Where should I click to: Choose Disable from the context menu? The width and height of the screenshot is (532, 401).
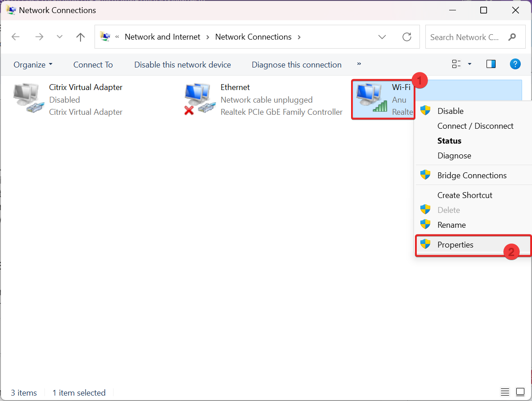(473, 111)
